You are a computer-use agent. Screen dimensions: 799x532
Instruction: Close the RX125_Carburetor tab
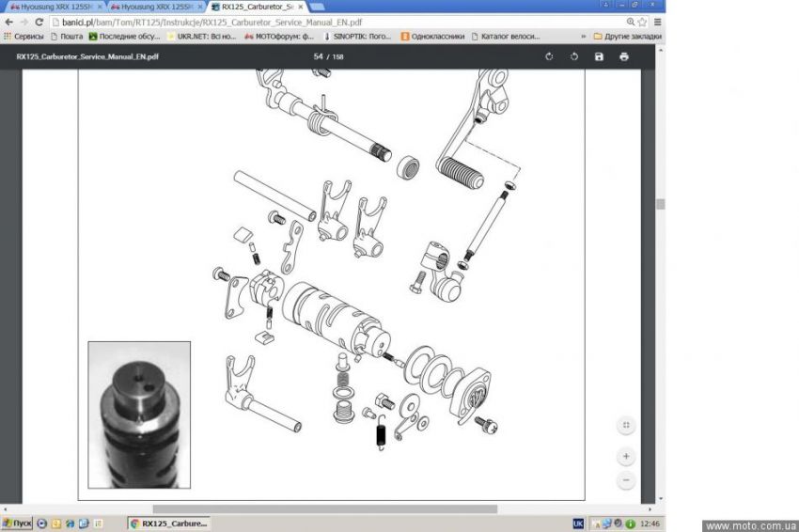[301, 7]
